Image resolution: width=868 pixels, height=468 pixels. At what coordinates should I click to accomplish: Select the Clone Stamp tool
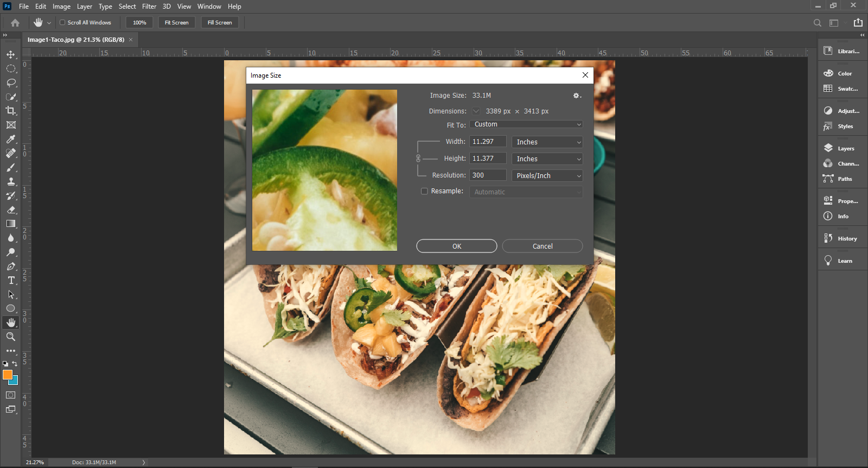(x=11, y=181)
